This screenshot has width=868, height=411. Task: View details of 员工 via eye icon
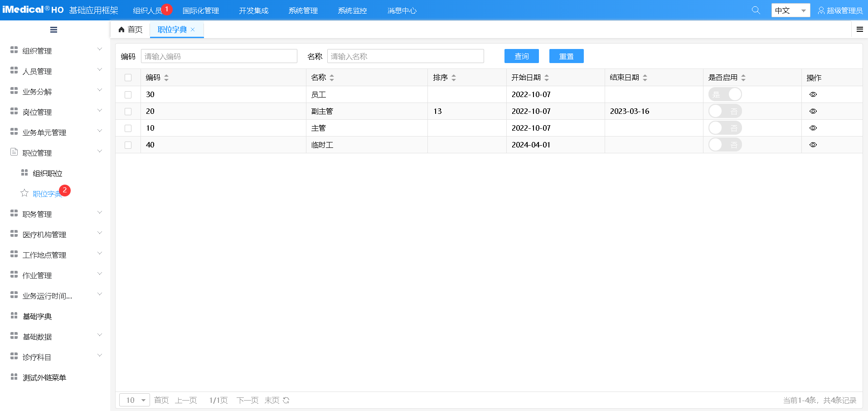coord(813,94)
